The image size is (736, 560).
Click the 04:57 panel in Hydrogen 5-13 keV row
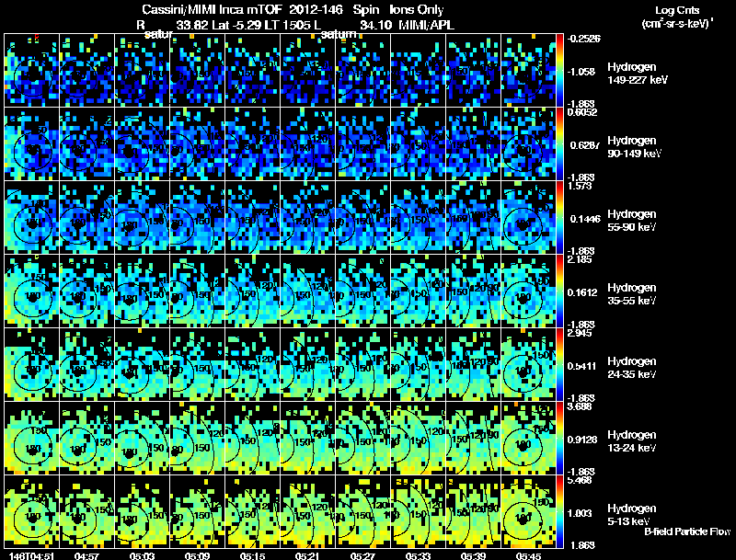click(x=86, y=511)
